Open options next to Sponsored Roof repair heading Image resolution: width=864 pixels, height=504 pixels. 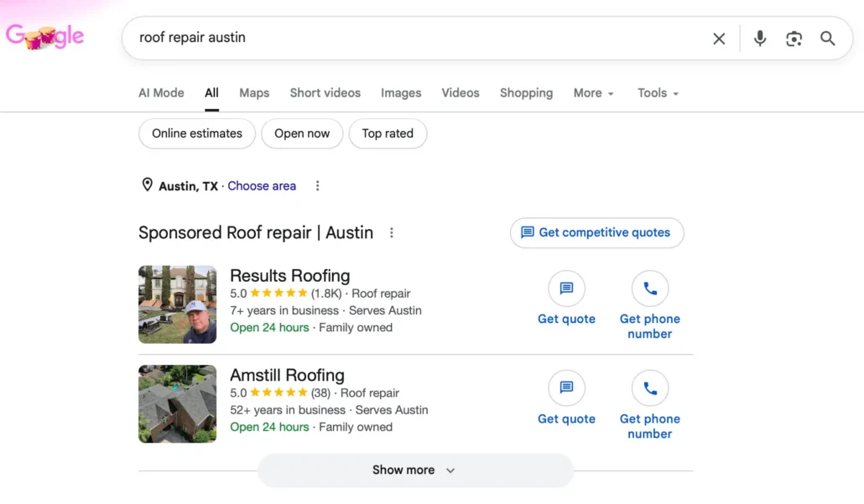coord(391,233)
